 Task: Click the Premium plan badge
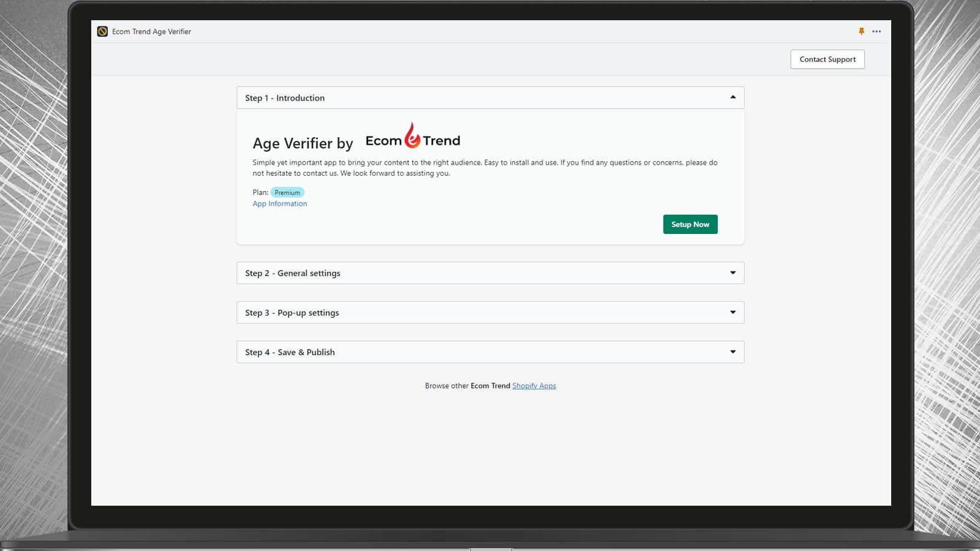click(287, 192)
